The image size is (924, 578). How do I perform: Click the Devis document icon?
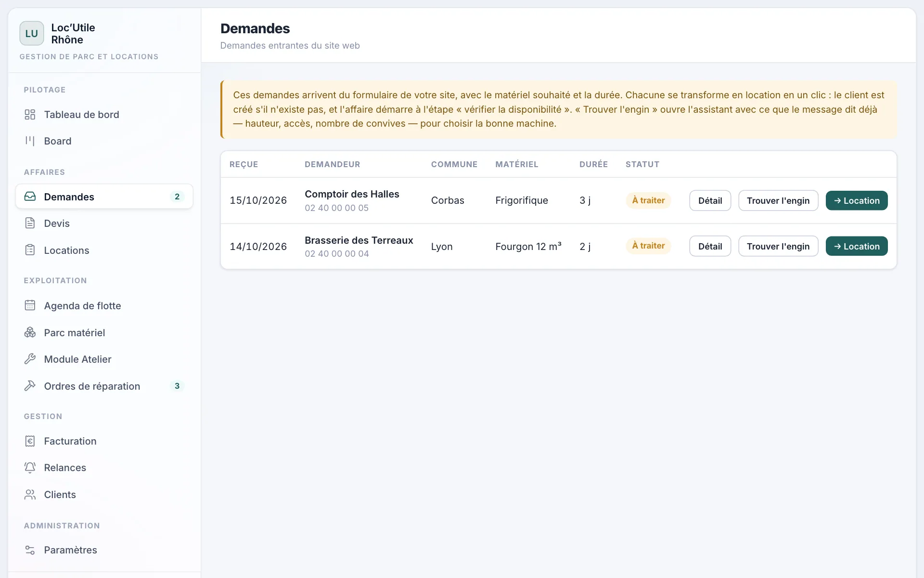(x=30, y=223)
